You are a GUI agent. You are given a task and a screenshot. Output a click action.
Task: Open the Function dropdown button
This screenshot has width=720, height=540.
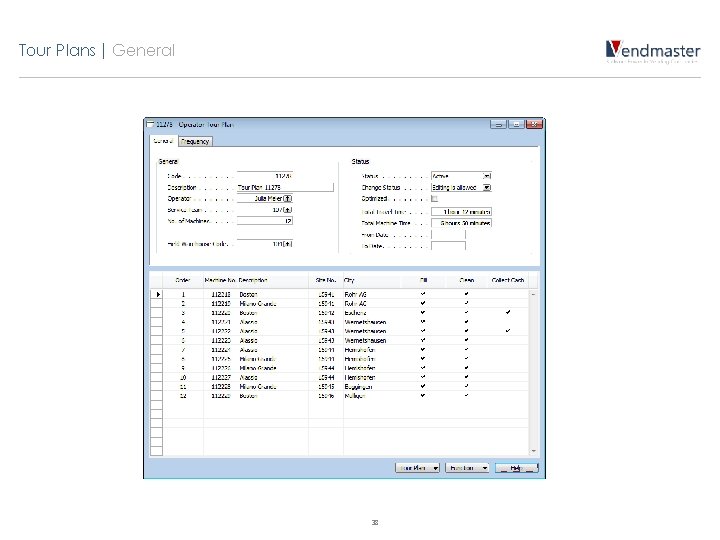[x=467, y=468]
